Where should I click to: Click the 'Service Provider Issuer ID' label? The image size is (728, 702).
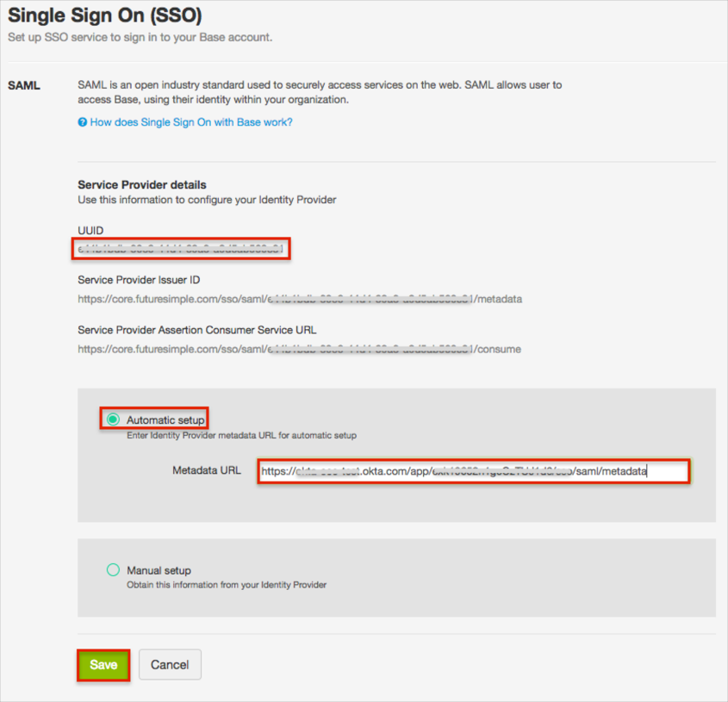pyautogui.click(x=139, y=280)
